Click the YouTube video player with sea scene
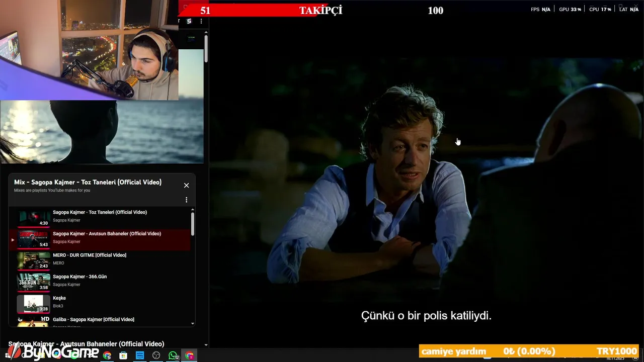 [102, 132]
